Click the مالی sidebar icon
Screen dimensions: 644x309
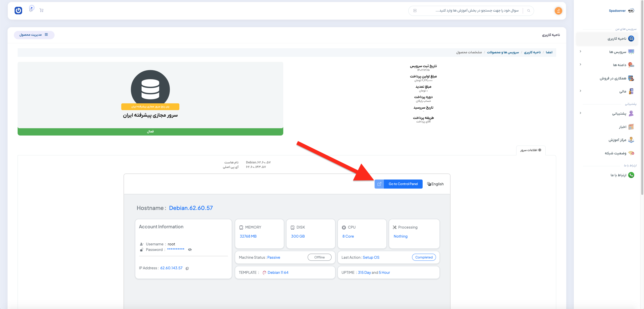pos(631,91)
